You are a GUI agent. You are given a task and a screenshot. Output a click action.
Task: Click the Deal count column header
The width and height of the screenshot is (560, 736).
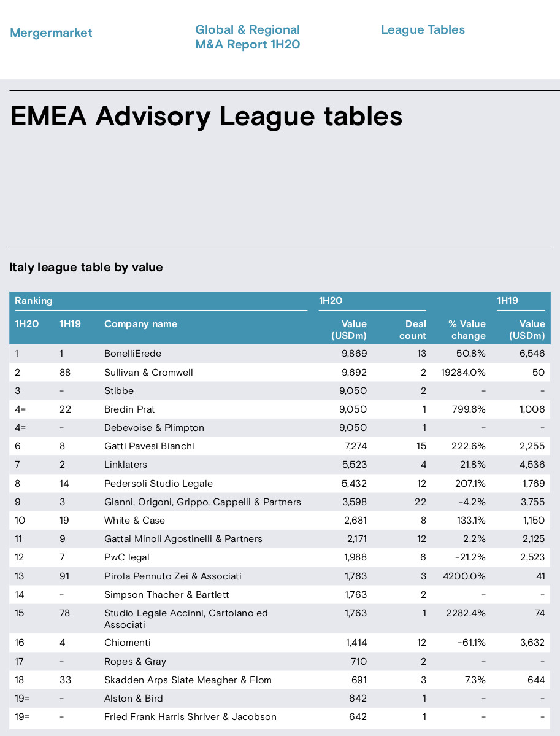click(413, 330)
